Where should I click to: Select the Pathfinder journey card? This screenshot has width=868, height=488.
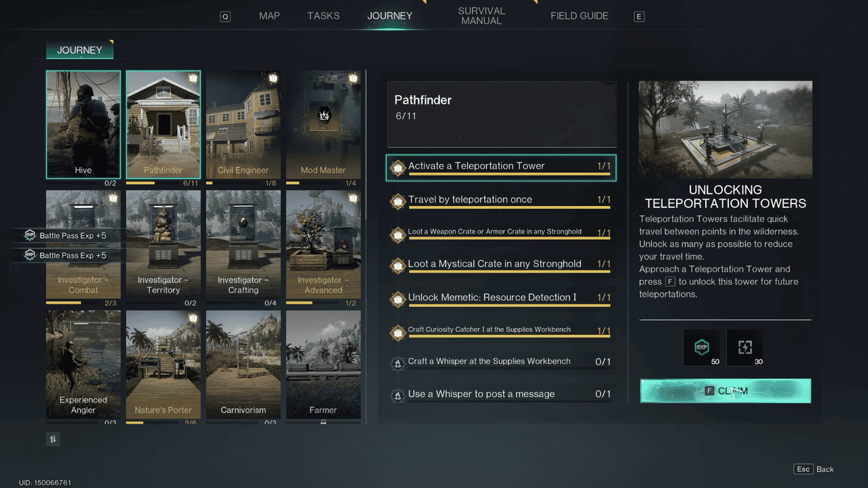163,125
